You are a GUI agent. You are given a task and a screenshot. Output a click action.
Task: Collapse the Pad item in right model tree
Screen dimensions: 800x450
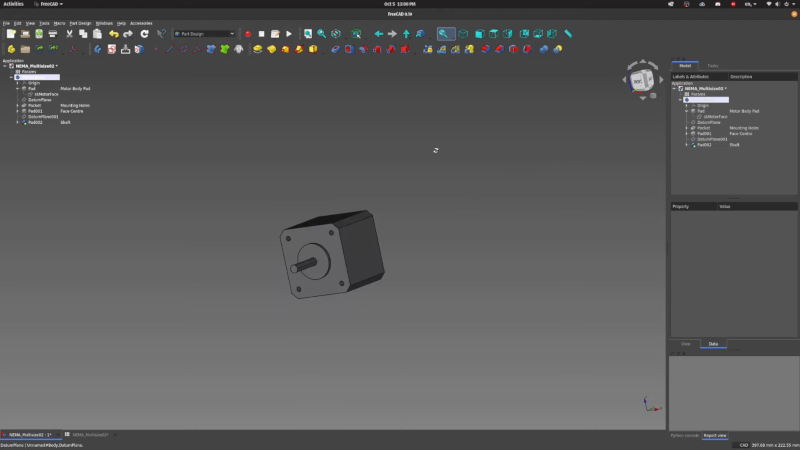[x=686, y=111]
